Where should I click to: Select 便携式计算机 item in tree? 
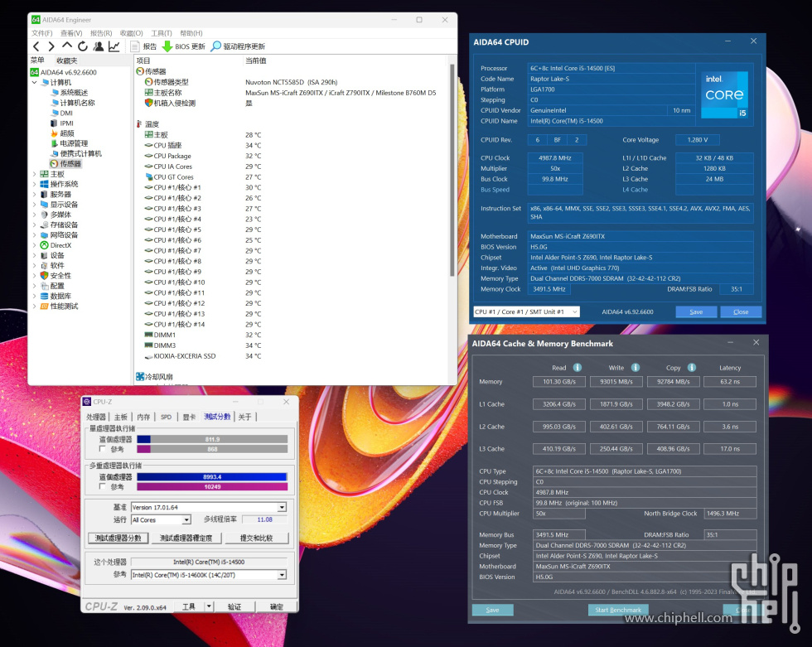76,154
